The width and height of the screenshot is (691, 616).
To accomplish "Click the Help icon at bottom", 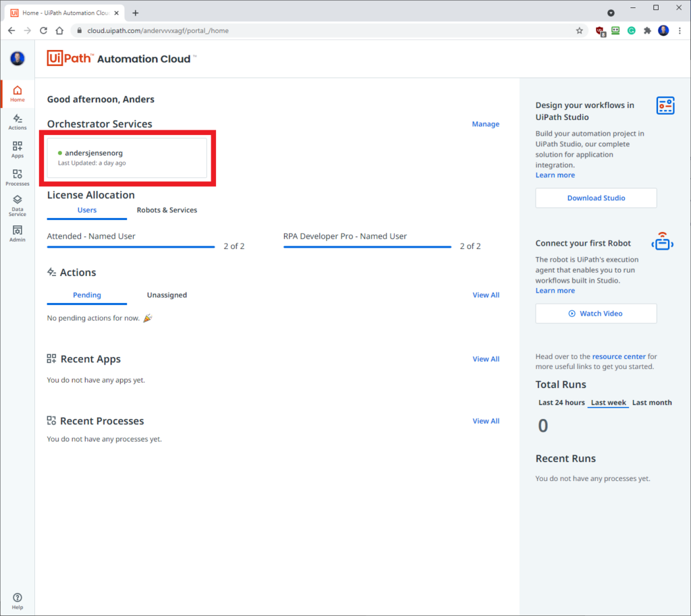I will pos(17,601).
